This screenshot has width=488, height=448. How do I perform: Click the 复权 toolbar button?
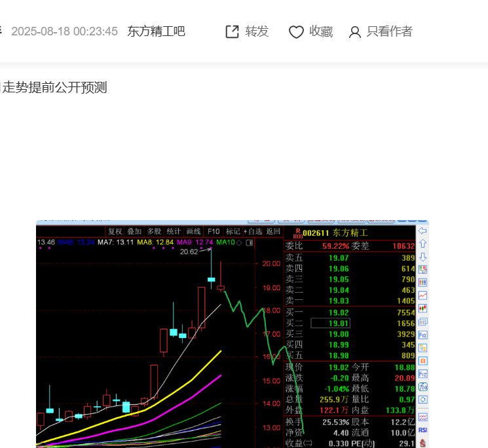115,231
